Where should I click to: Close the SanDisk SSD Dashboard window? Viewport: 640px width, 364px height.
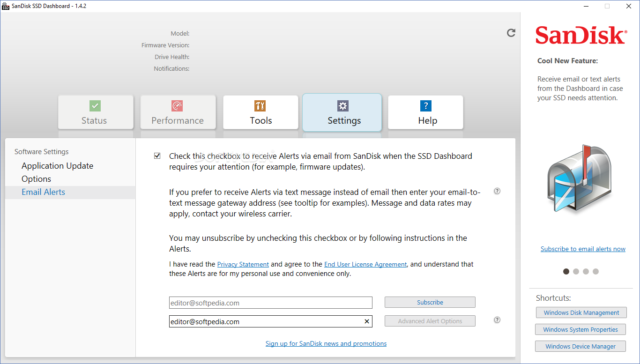[x=628, y=6]
